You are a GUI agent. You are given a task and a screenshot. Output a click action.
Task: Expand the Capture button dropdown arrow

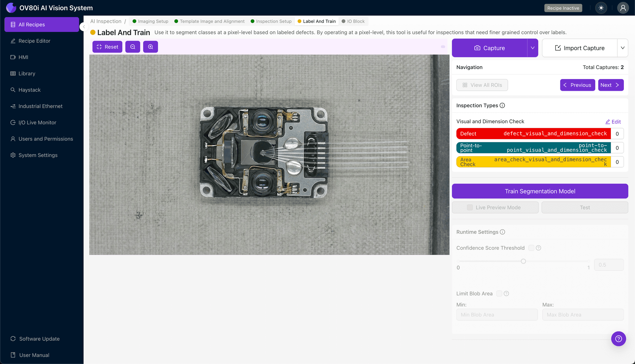coord(532,48)
